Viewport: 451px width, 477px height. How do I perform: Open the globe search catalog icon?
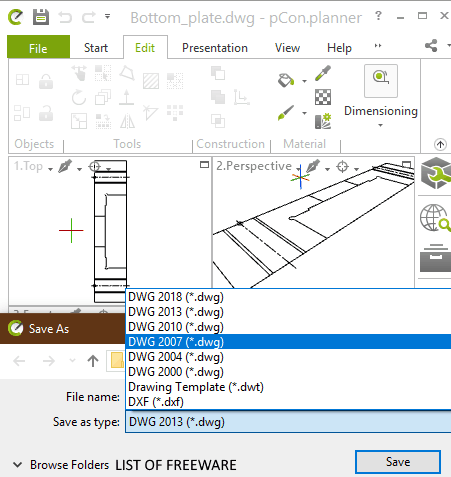click(x=435, y=218)
